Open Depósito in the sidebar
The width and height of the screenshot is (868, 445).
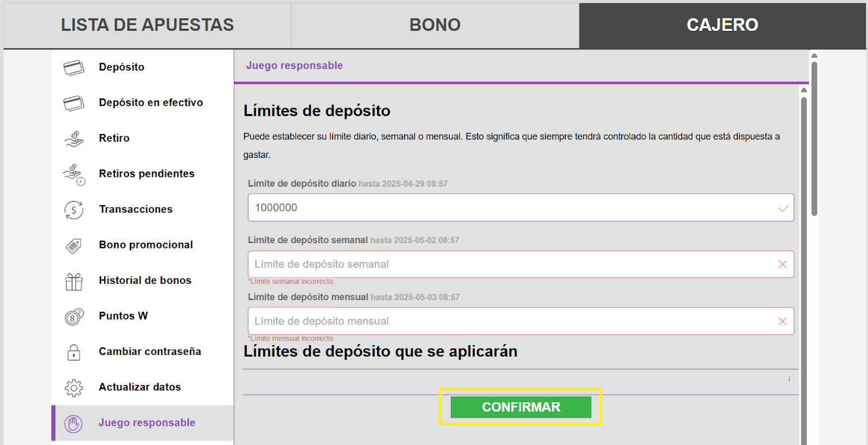click(x=143, y=67)
